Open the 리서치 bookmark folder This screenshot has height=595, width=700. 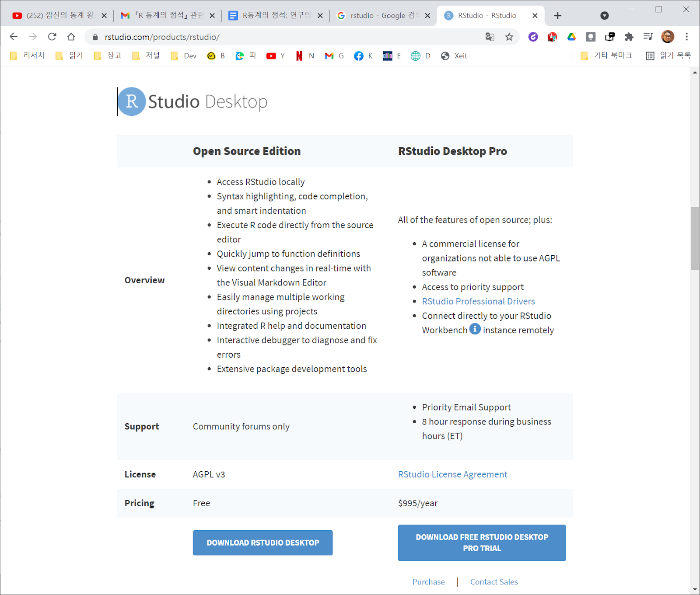(28, 56)
